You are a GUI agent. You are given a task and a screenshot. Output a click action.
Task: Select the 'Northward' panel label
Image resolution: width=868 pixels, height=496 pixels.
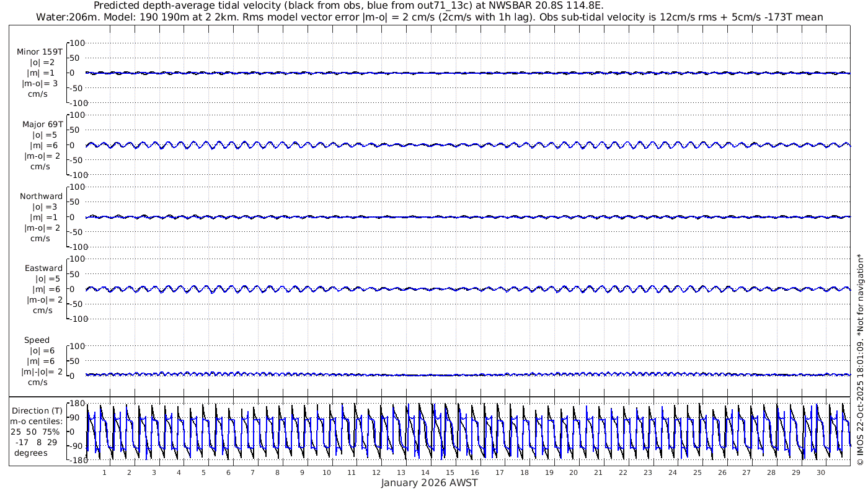tap(41, 196)
